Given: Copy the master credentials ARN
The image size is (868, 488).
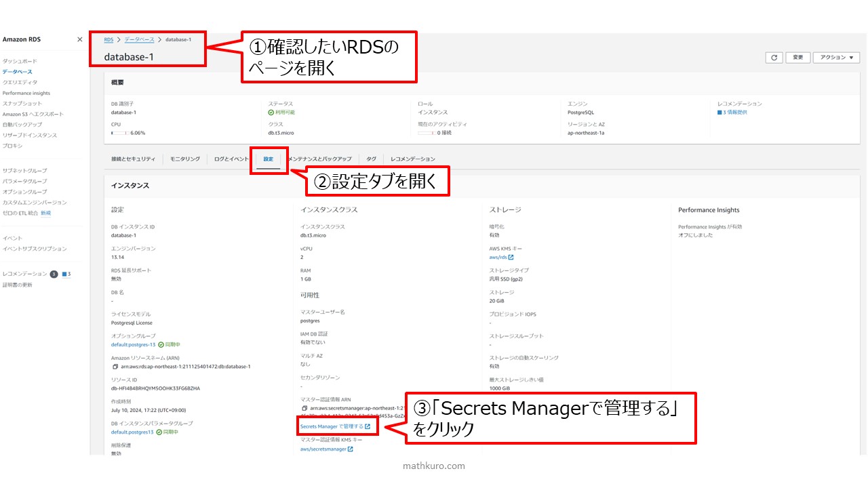Looking at the screenshot, I should [304, 409].
